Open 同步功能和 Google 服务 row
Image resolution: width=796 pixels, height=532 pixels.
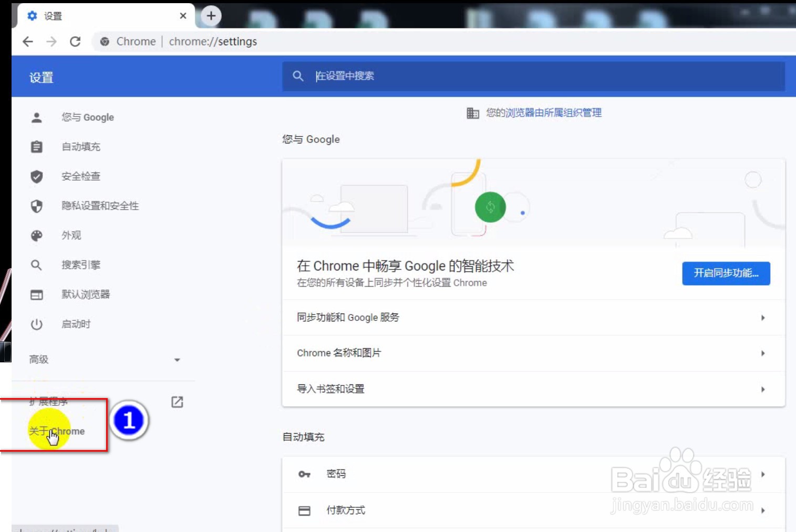pos(533,318)
